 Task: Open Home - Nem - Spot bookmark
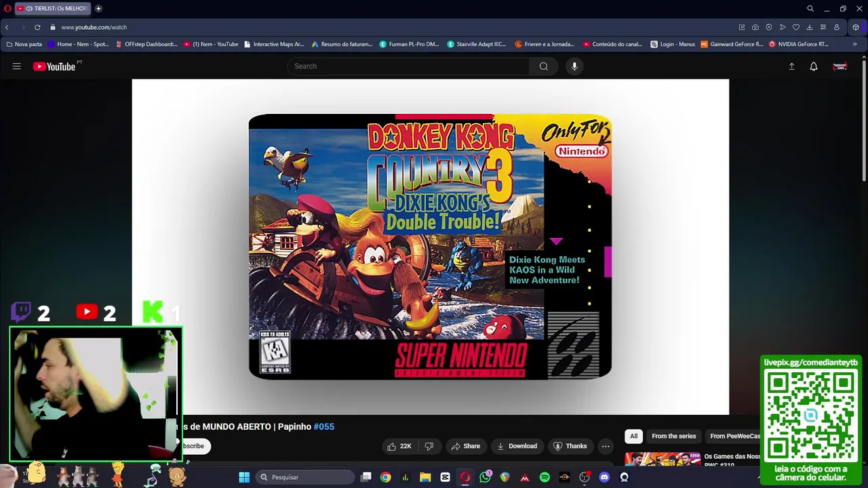(78, 44)
